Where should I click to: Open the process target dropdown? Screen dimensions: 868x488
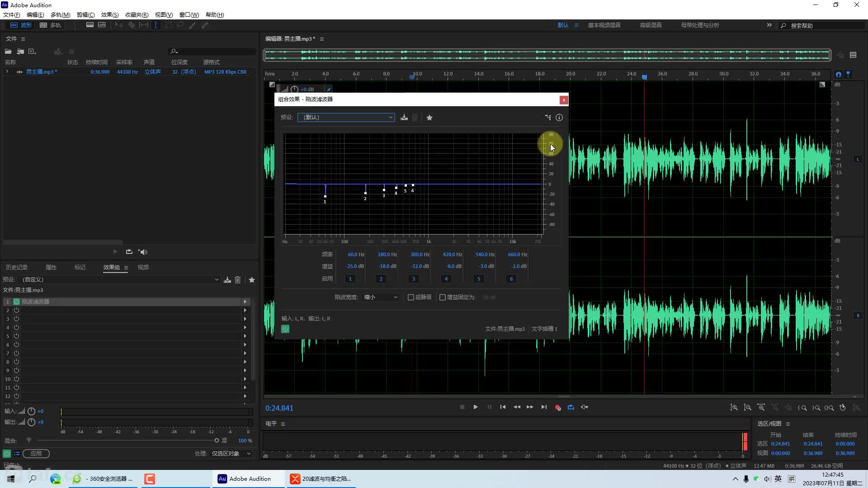coord(231,454)
